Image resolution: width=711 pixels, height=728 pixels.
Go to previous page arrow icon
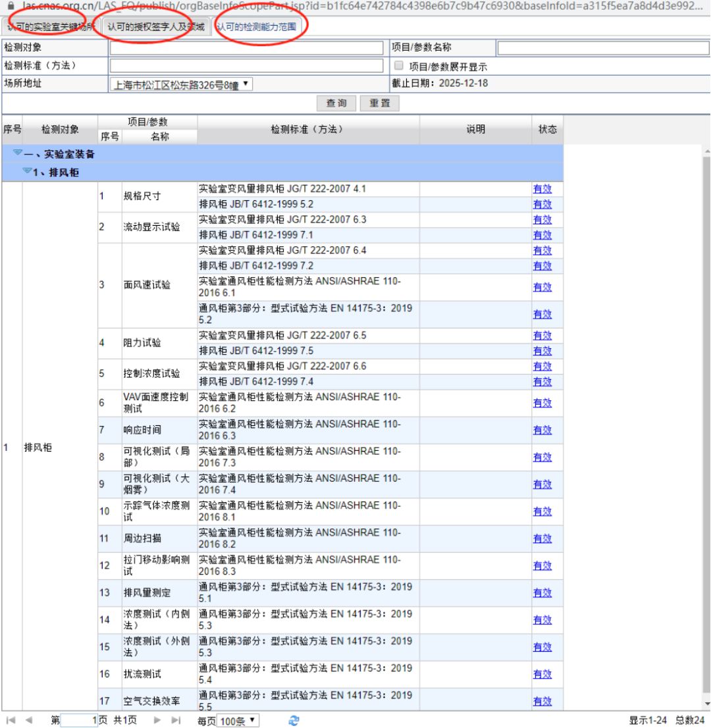click(x=28, y=721)
